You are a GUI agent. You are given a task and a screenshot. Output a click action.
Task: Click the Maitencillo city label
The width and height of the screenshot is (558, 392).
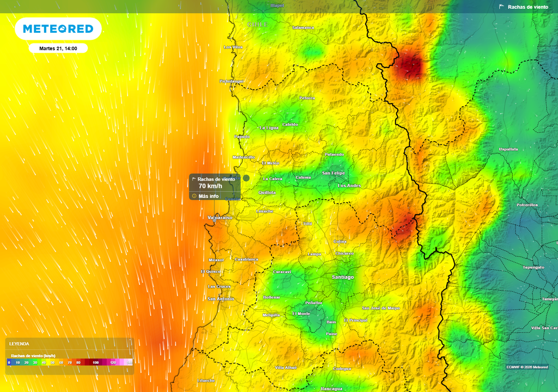(x=244, y=157)
